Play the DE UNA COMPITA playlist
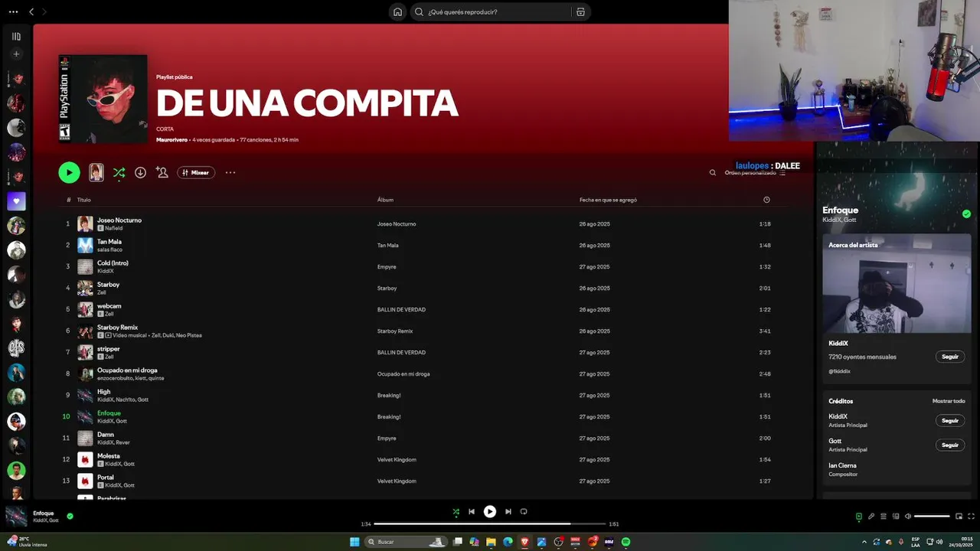The width and height of the screenshot is (980, 551). [69, 172]
